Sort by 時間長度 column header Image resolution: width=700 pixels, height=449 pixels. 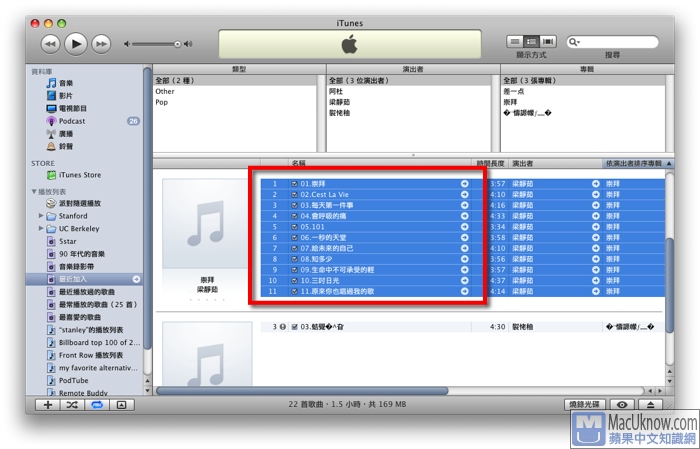[490, 163]
